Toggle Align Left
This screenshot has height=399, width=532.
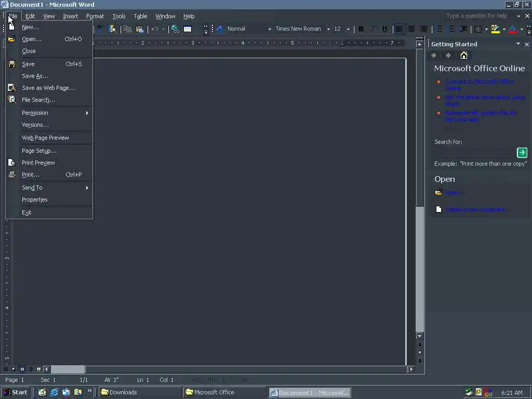400,29
